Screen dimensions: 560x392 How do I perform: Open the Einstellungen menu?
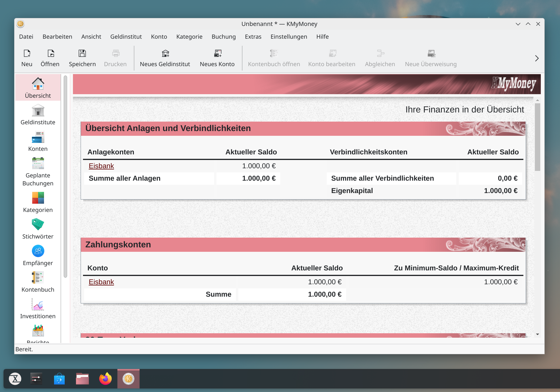tap(289, 37)
